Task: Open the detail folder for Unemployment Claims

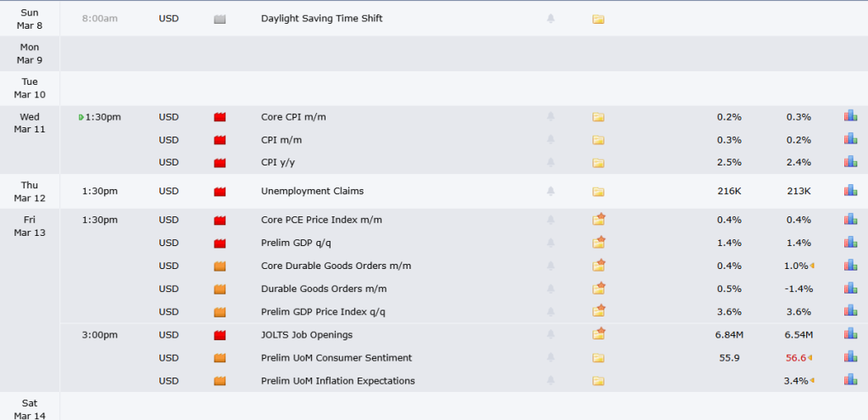Action: coord(598,191)
